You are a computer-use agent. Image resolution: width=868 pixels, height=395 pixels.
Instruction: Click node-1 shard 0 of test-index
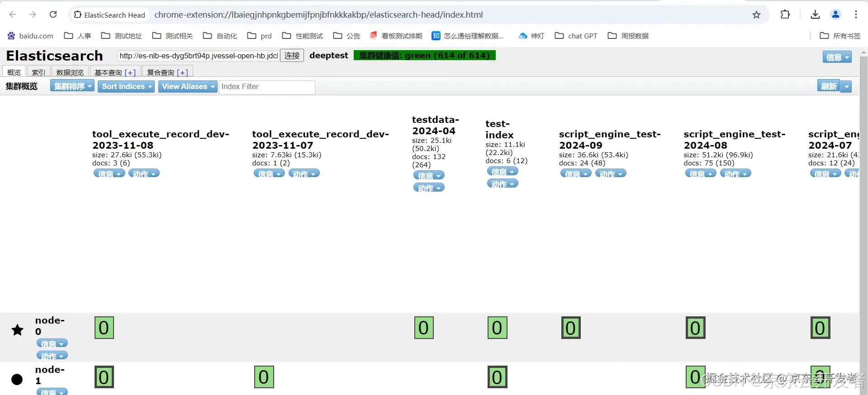[x=497, y=377]
